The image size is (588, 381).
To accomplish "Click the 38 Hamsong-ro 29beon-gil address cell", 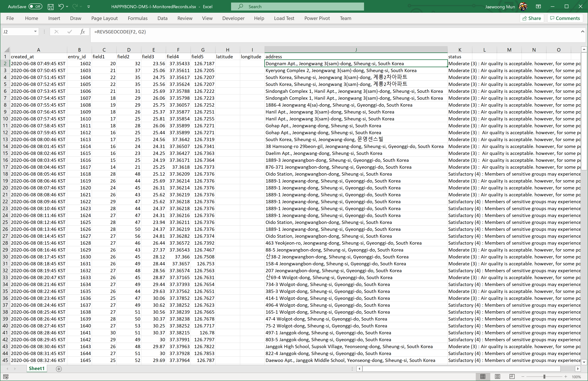I will pos(356,146).
